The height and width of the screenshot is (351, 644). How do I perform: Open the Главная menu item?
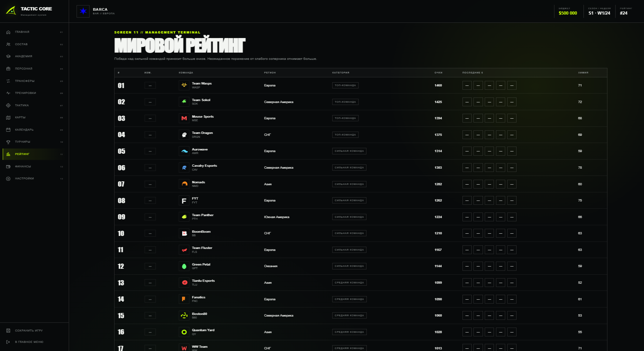click(34, 32)
